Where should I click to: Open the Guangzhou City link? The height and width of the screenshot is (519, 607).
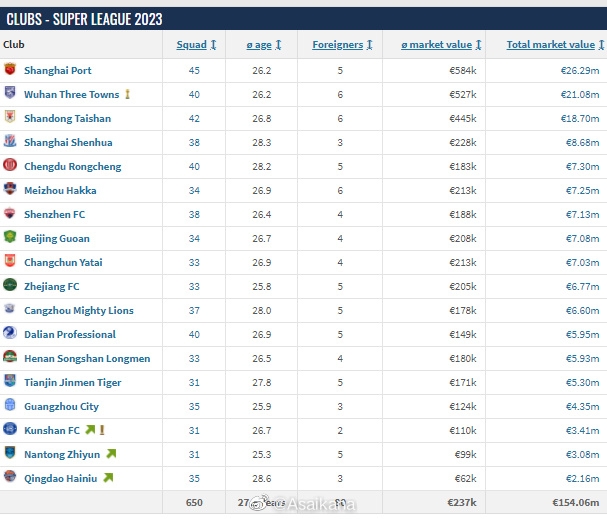click(61, 406)
